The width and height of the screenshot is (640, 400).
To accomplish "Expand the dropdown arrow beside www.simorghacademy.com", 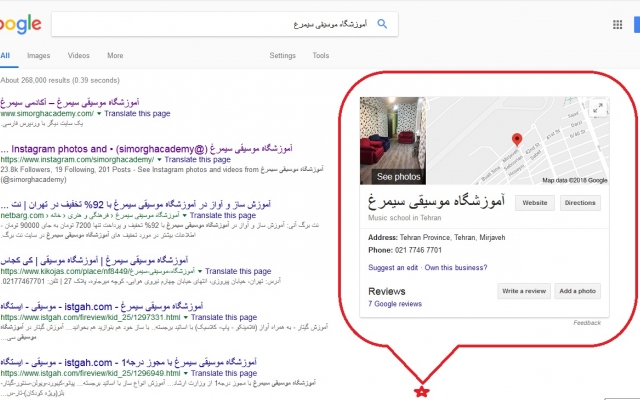I will coord(99,114).
